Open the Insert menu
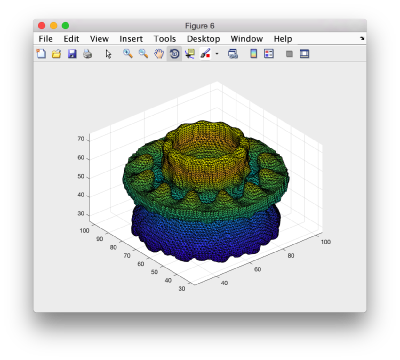Image resolution: width=400 pixels, height=360 pixels. coord(131,39)
